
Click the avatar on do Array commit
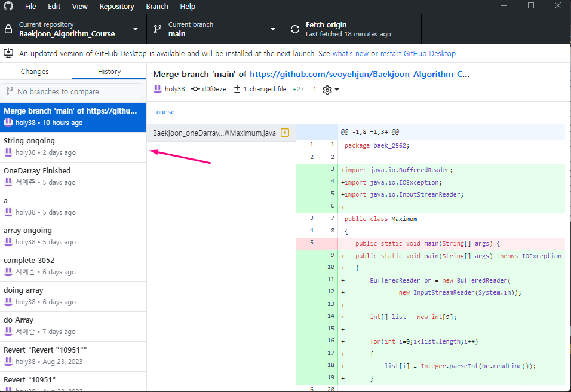tap(8, 332)
